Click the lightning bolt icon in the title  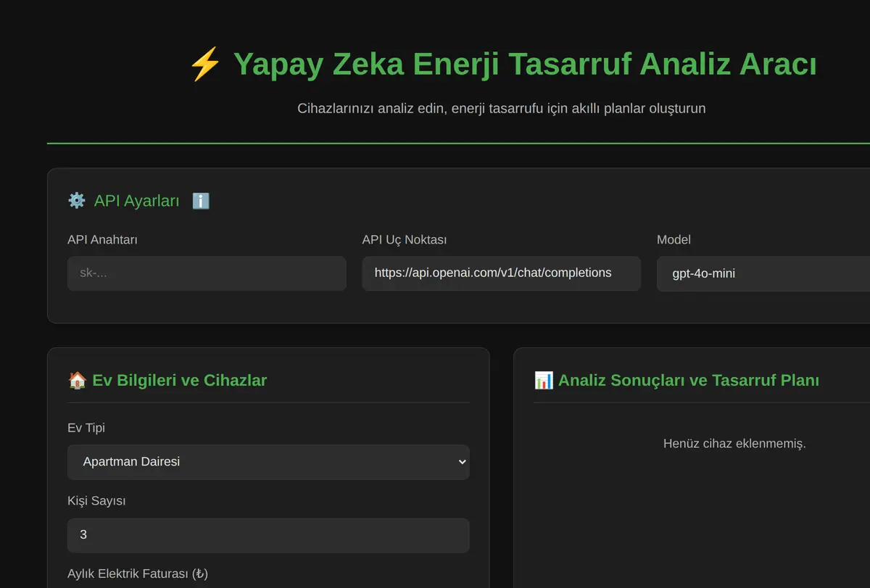(x=205, y=65)
